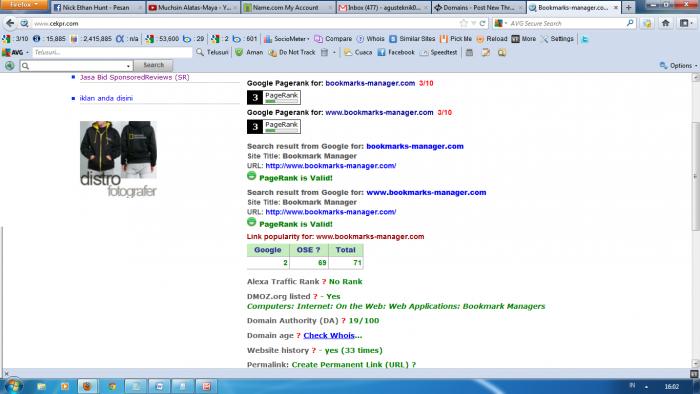
Task: Open a new tab with the plus button
Action: click(629, 8)
